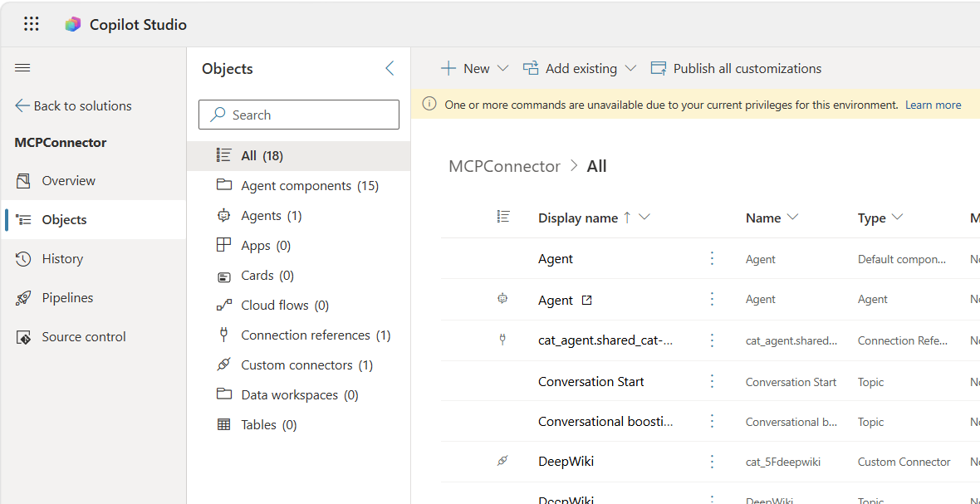980x504 pixels.
Task: Click the list view icon in table header
Action: pos(503,217)
